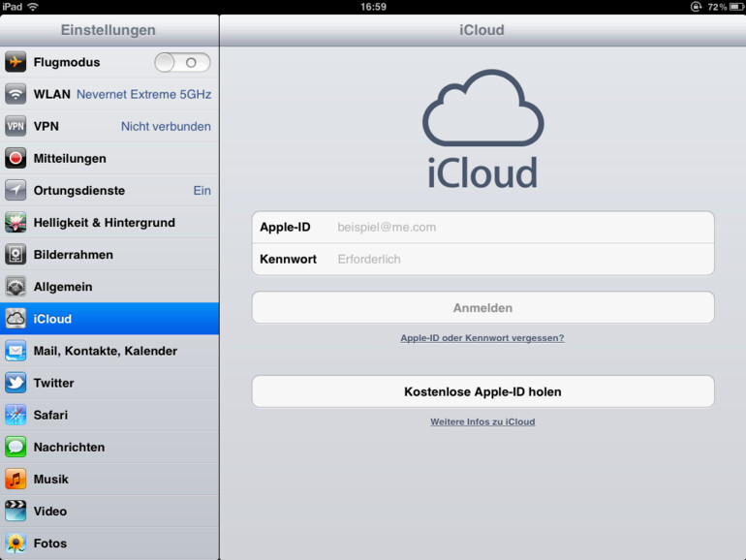
Task: Tap the Musik note icon
Action: (16, 480)
